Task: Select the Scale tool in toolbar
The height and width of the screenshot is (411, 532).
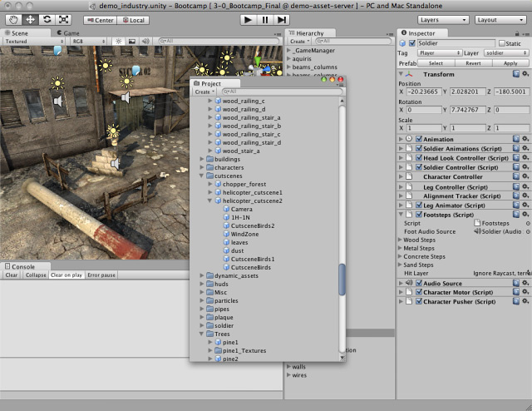Action: 64,19
